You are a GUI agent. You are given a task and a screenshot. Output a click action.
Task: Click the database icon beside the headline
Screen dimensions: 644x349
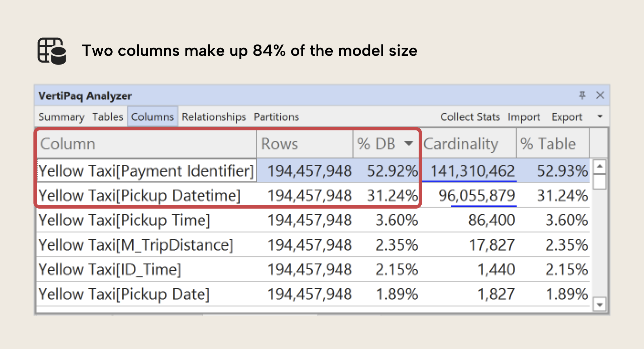(x=52, y=51)
